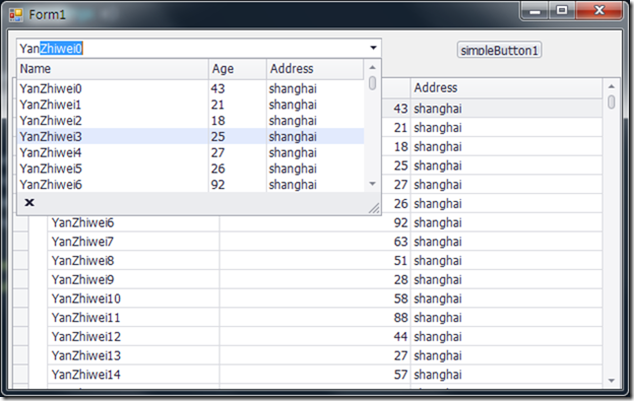Viewport: 634px width, 401px height.
Task: Click shanghai address in the age 58 grid row
Action: click(506, 299)
